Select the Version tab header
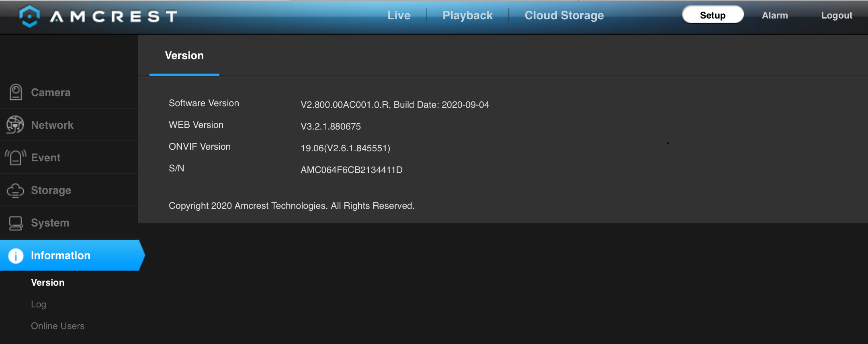Viewport: 868px width, 344px height. tap(184, 56)
